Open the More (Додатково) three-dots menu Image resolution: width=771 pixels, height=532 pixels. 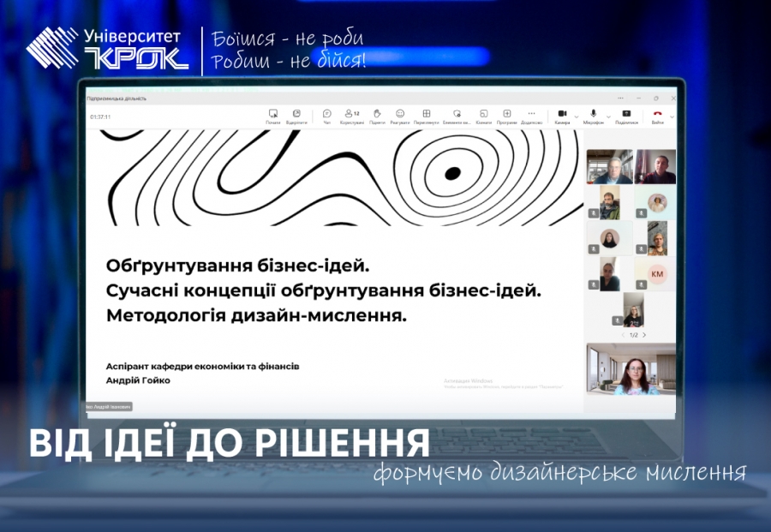click(531, 114)
